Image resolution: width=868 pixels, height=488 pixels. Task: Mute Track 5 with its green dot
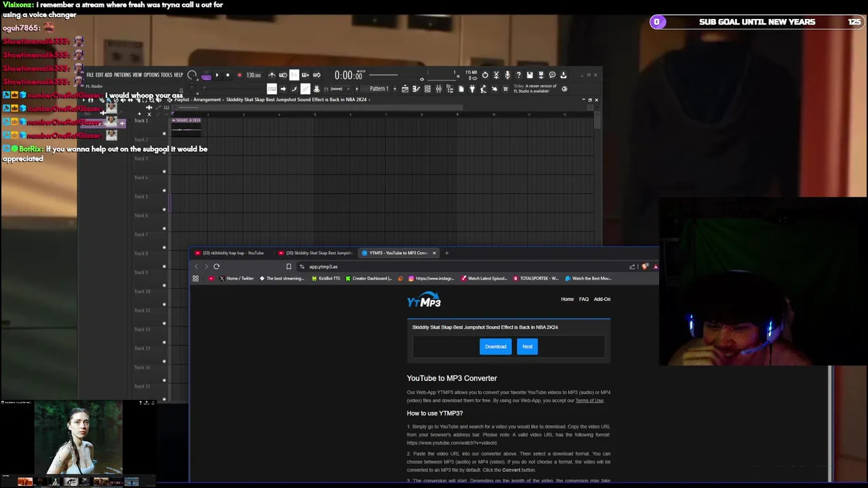click(x=163, y=209)
